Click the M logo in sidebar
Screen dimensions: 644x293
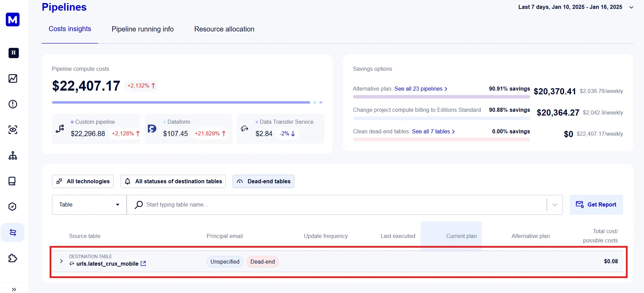(13, 19)
